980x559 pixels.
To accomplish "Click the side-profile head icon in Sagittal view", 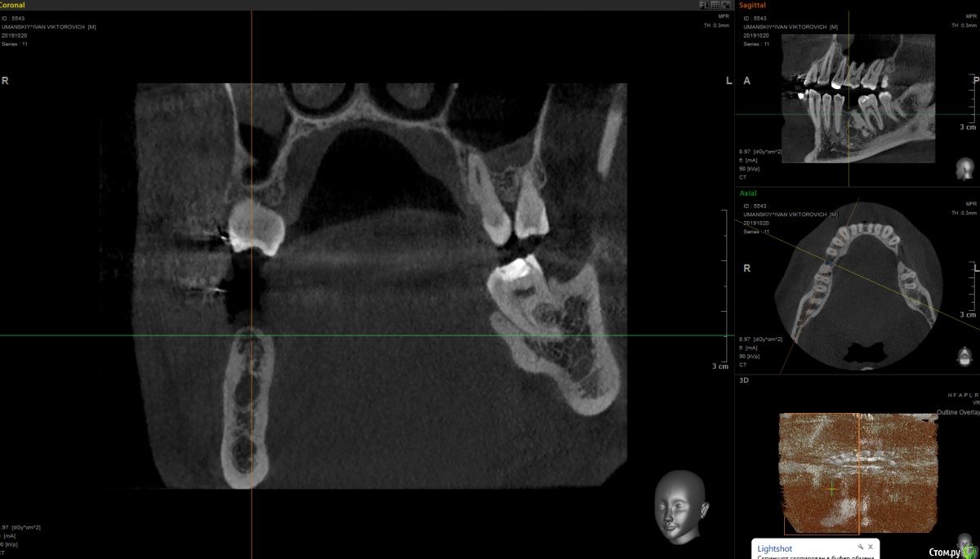I will click(x=965, y=169).
